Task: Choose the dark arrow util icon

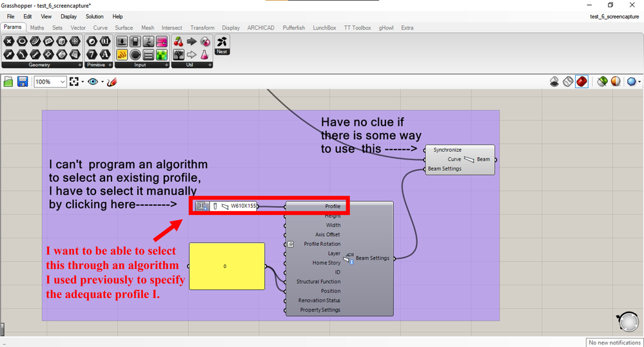Action: [x=191, y=41]
